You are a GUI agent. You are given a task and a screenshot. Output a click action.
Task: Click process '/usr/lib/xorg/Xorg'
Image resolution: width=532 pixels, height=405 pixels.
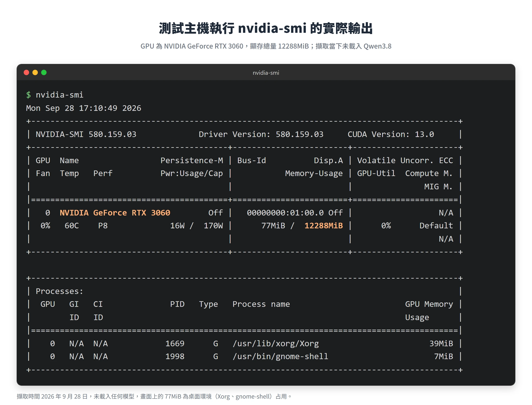point(276,344)
